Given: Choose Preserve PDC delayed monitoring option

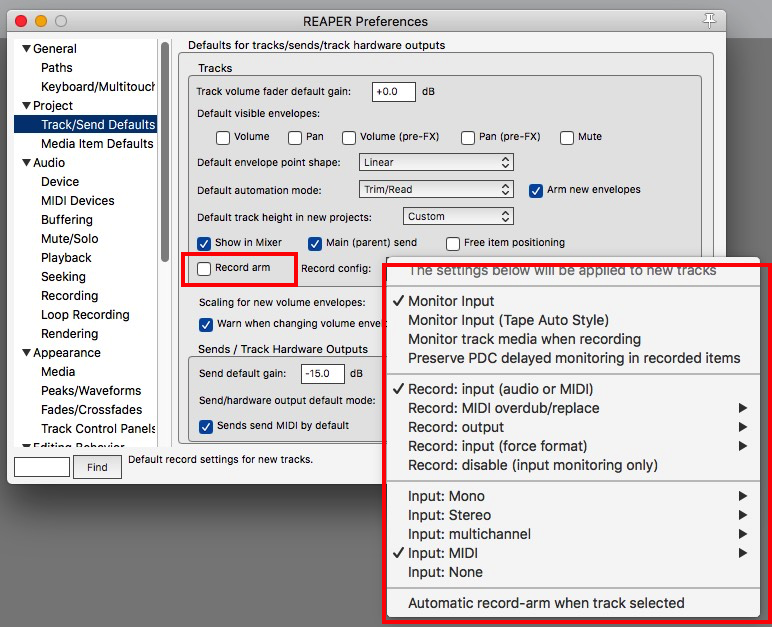Looking at the screenshot, I should pos(574,358).
